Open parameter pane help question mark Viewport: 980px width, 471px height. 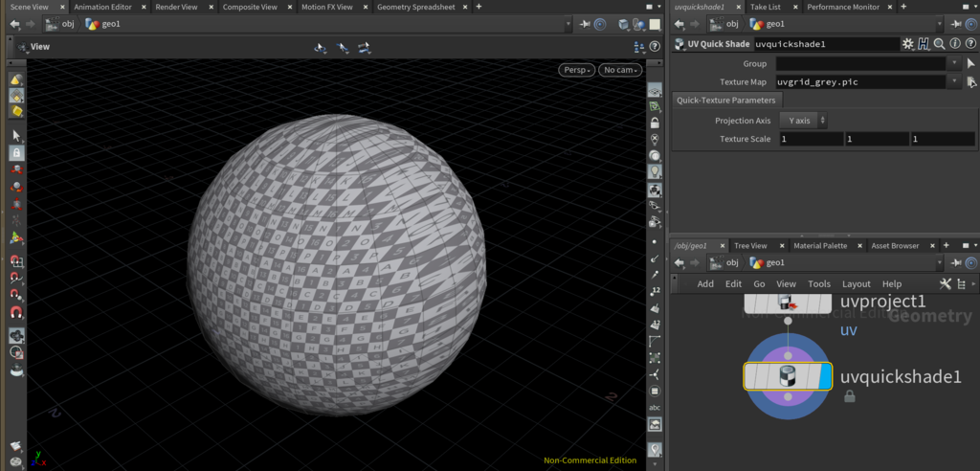tap(970, 44)
